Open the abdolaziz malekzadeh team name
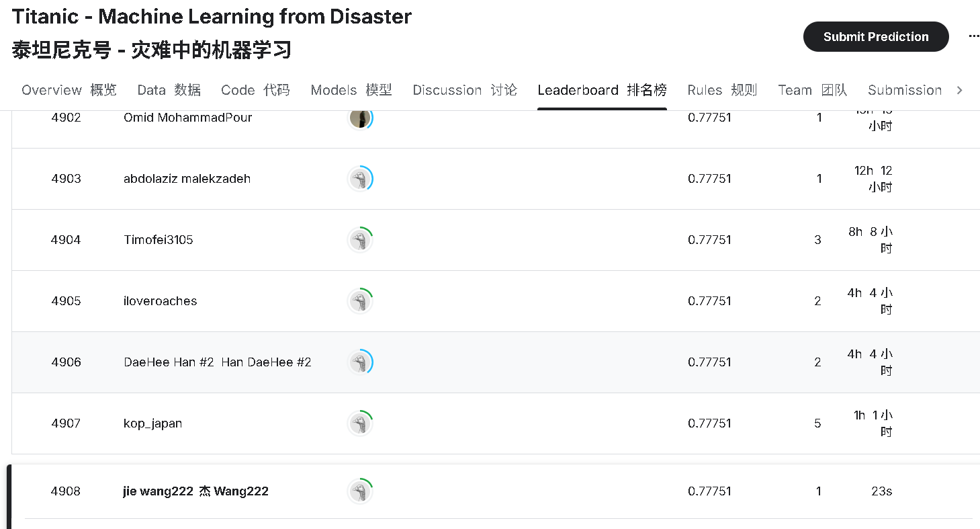 [x=187, y=179]
